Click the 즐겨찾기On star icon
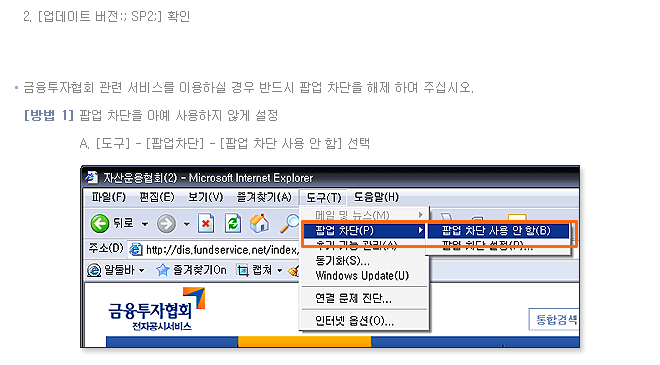The image size is (660, 365). coord(162,270)
